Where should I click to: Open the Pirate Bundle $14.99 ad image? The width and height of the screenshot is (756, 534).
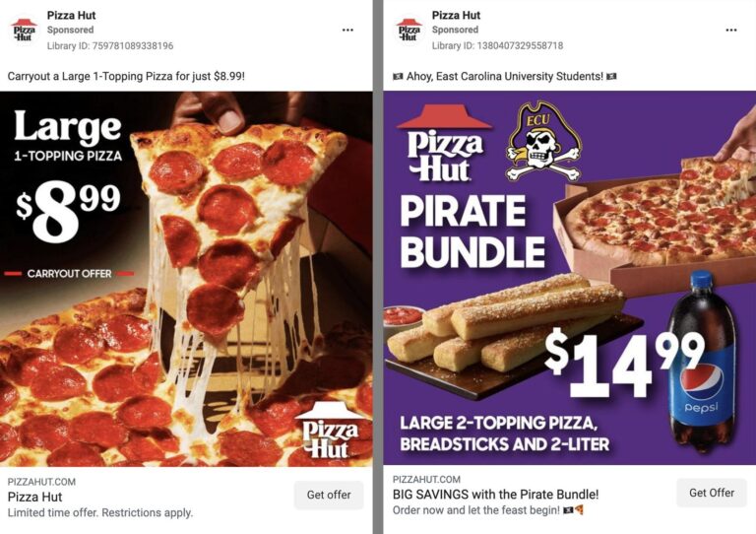pyautogui.click(x=569, y=278)
